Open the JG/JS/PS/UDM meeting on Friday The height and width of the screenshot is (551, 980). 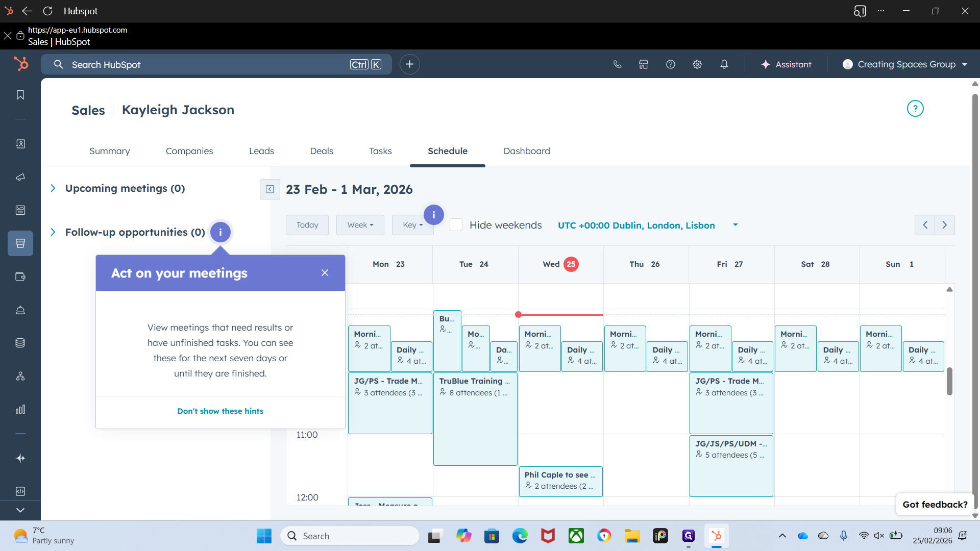pos(731,466)
